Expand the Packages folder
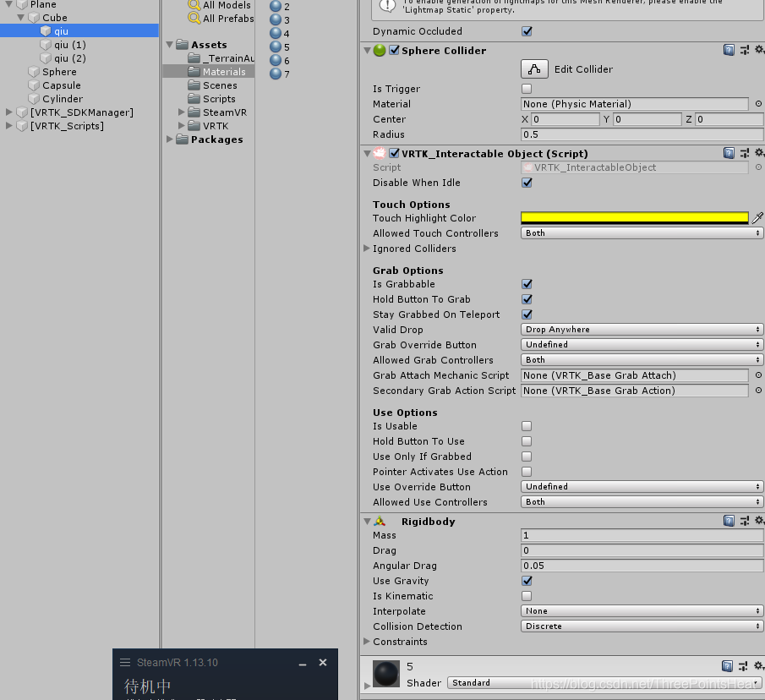This screenshot has height=700, width=765. [170, 139]
